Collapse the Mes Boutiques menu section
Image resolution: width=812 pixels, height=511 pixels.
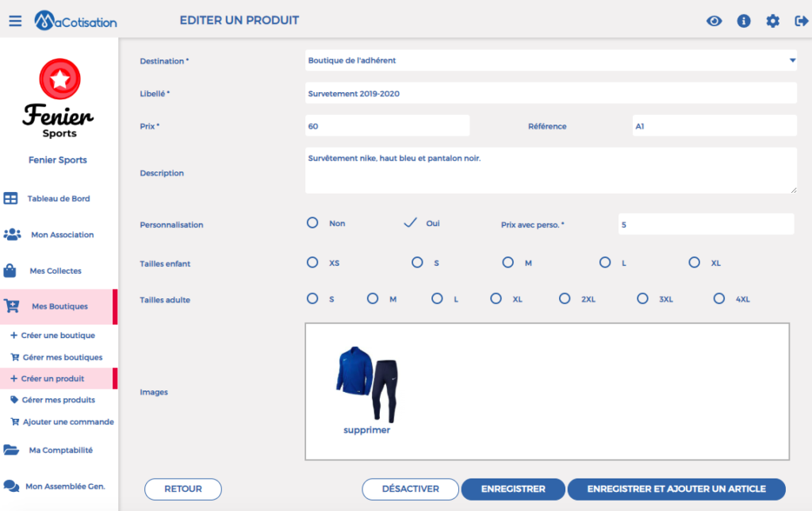(x=59, y=306)
